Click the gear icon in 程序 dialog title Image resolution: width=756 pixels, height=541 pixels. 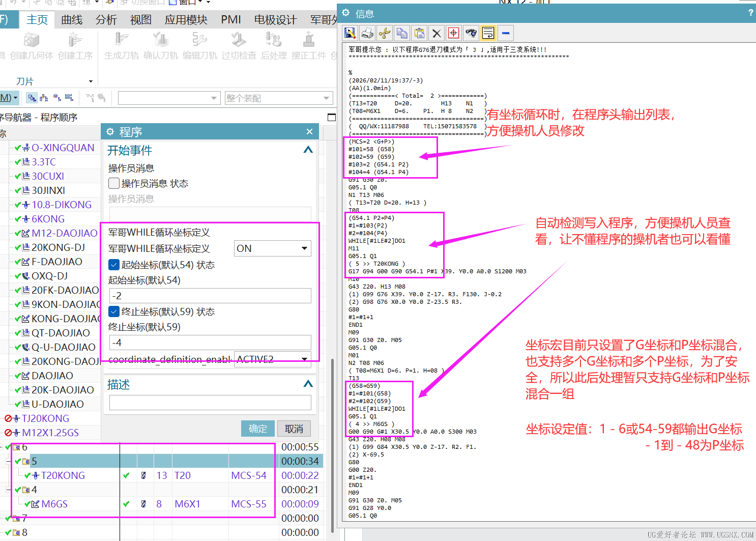(x=110, y=132)
